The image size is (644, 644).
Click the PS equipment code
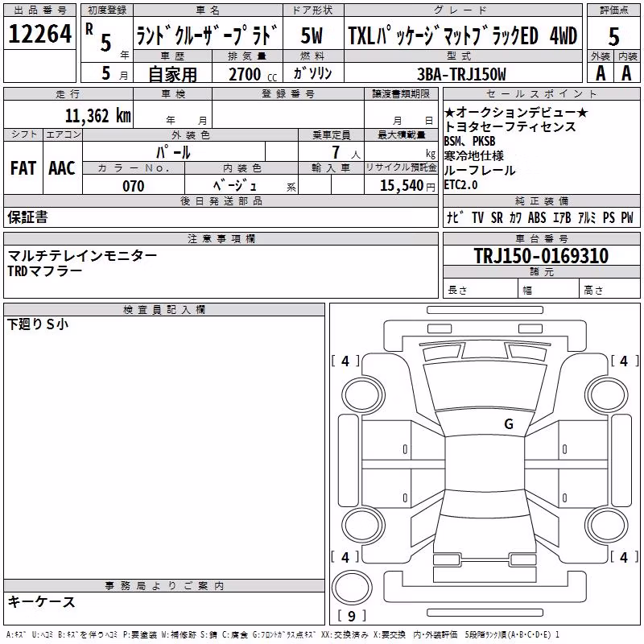609,217
